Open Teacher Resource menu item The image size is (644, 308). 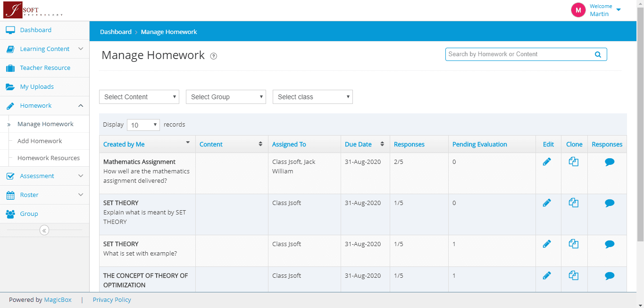(x=45, y=68)
